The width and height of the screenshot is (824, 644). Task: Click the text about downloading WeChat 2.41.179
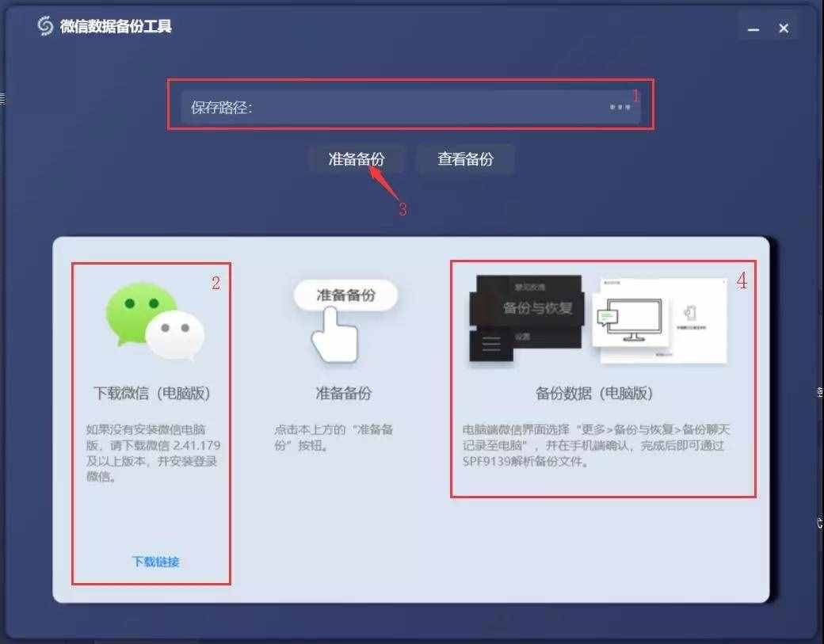click(x=153, y=453)
